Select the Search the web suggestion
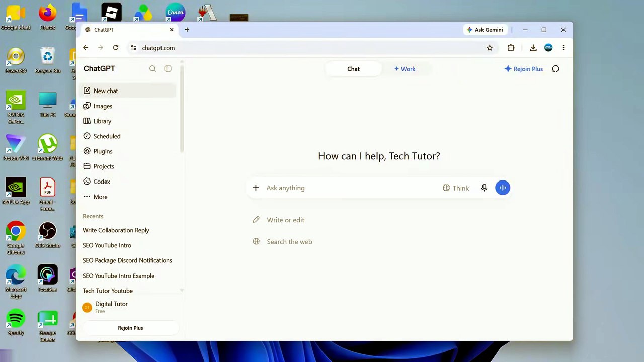The image size is (644, 362). coord(283,242)
